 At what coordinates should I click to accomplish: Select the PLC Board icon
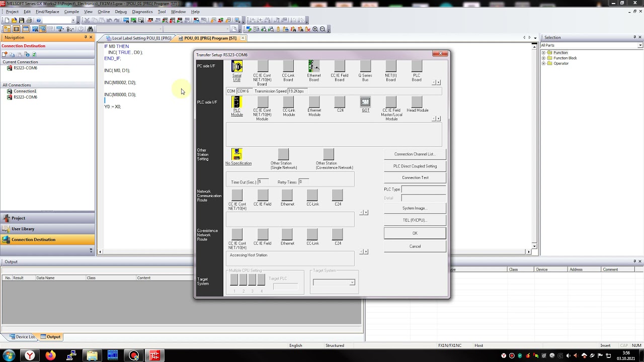[x=417, y=66]
